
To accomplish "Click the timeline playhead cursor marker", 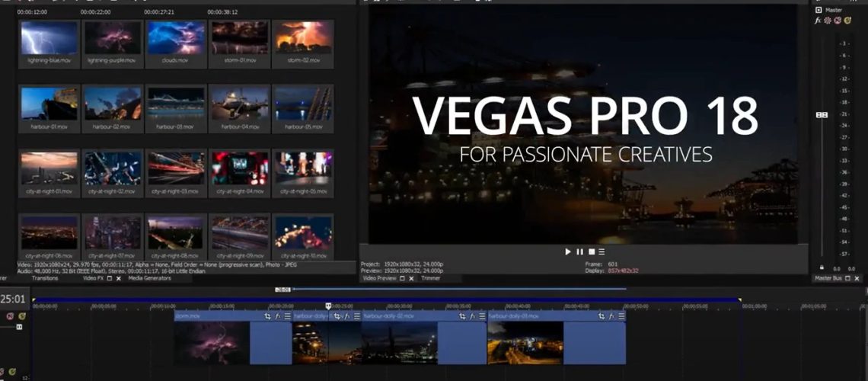I will [328, 306].
